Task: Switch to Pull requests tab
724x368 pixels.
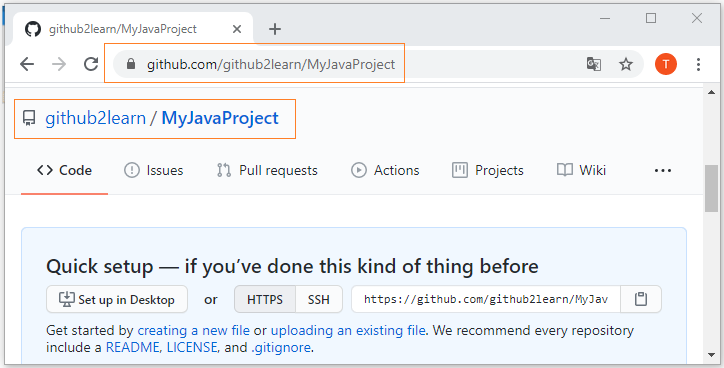Action: (267, 170)
